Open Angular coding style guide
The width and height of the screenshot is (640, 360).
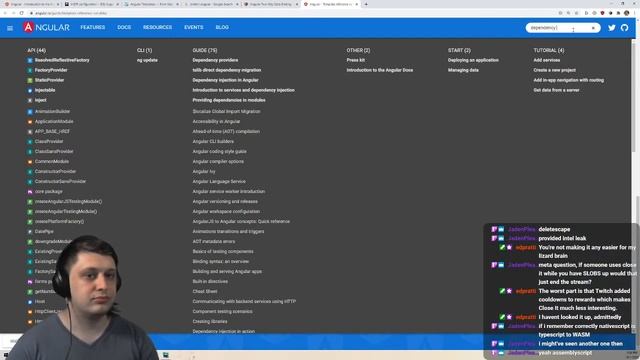point(220,151)
